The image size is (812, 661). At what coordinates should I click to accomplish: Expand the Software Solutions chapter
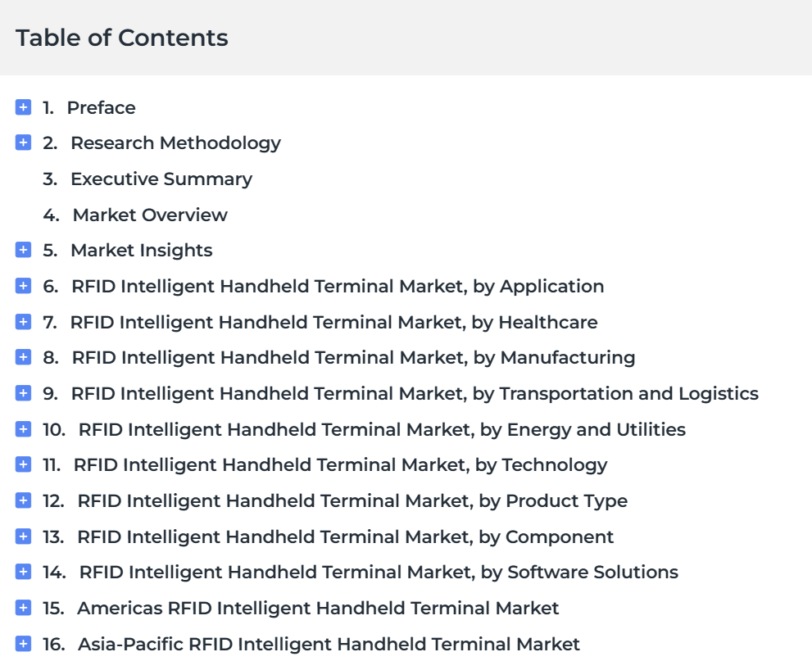(23, 572)
